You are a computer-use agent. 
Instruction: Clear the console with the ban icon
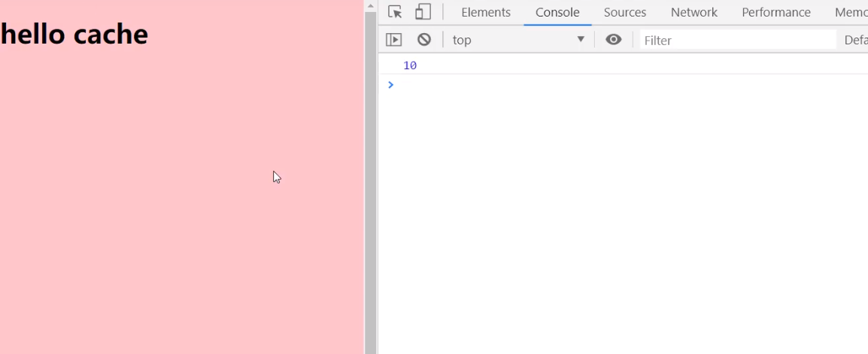click(x=424, y=39)
